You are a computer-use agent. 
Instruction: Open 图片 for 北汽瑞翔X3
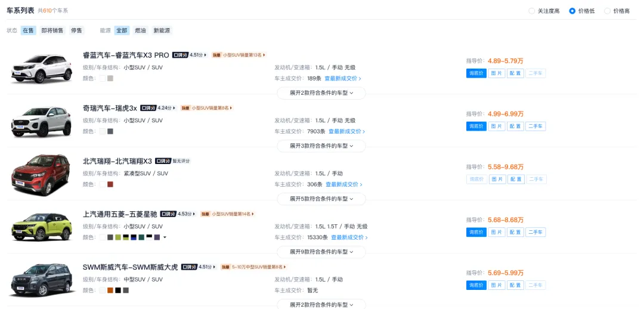[x=497, y=179]
